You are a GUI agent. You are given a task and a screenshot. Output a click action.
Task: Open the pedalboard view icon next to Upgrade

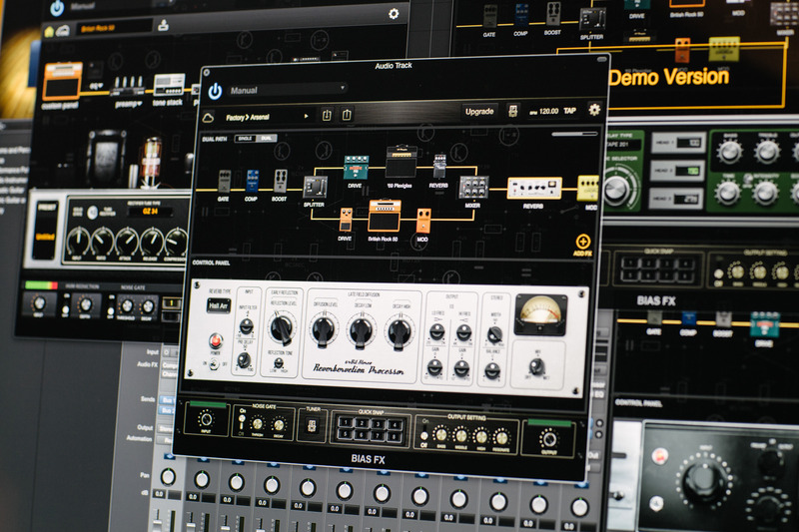coord(513,111)
